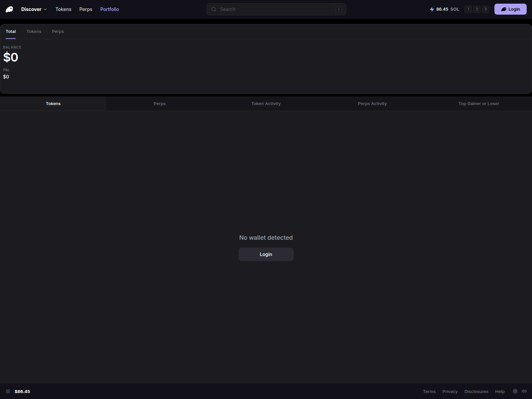Viewport: 532px width, 399px height.
Task: Select quick-buy preset 1
Action: click(468, 9)
